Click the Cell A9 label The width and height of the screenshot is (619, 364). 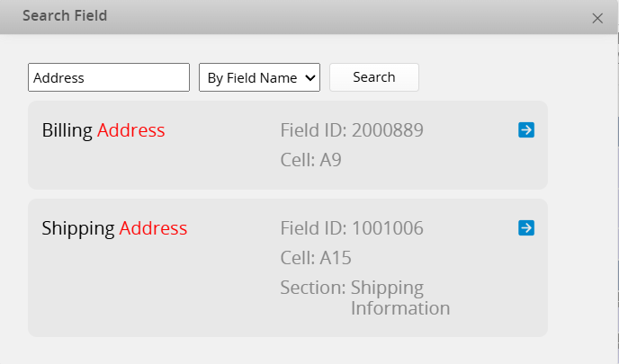tap(311, 160)
